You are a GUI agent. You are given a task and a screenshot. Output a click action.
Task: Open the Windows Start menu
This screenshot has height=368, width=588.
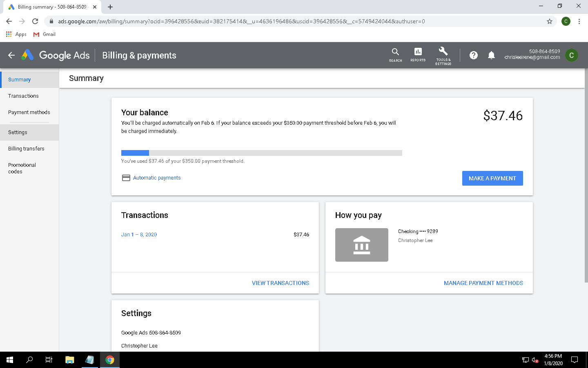[x=10, y=360]
